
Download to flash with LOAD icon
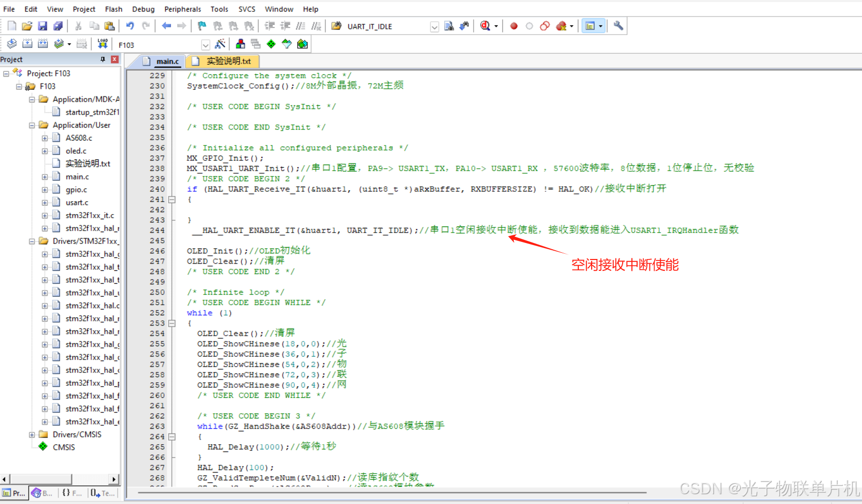pos(103,44)
